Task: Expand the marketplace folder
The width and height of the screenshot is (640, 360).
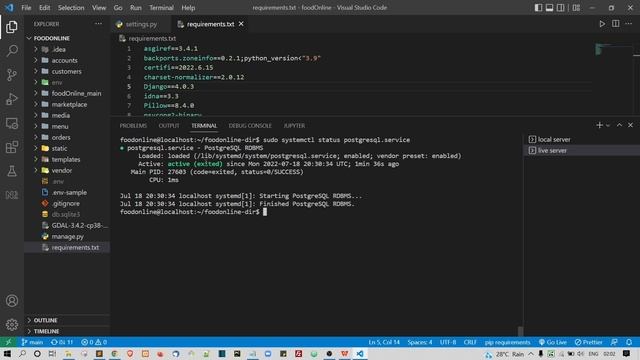Action: [x=69, y=104]
